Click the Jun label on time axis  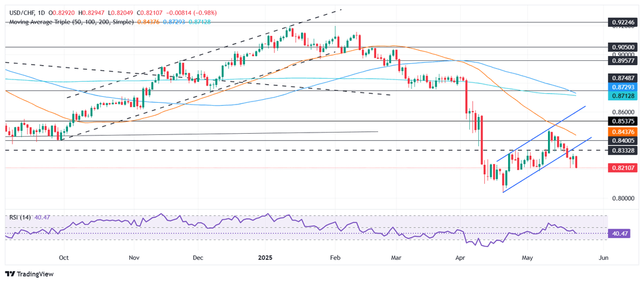coord(602,258)
